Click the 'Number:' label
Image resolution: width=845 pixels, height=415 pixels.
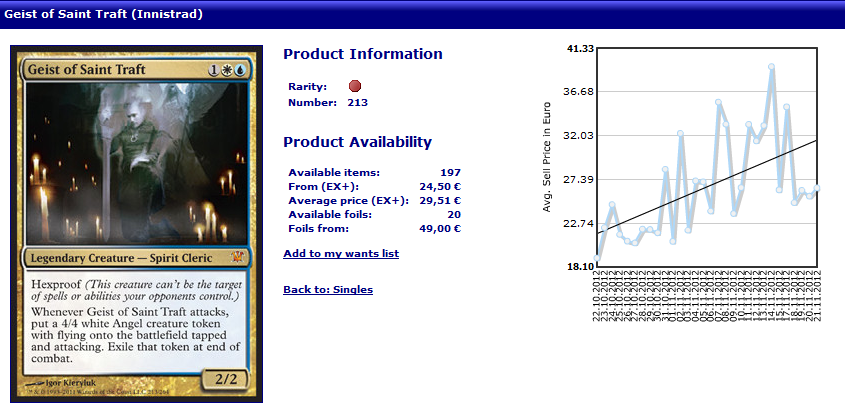point(313,102)
